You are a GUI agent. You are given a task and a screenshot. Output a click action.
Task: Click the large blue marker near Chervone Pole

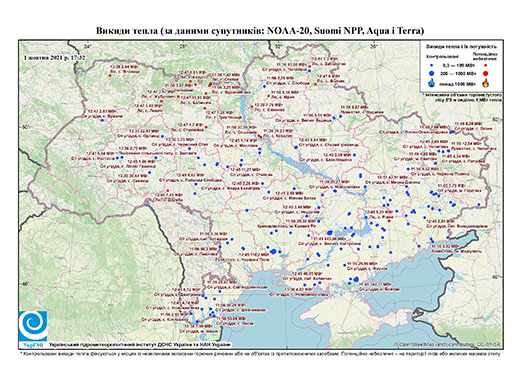click(273, 251)
